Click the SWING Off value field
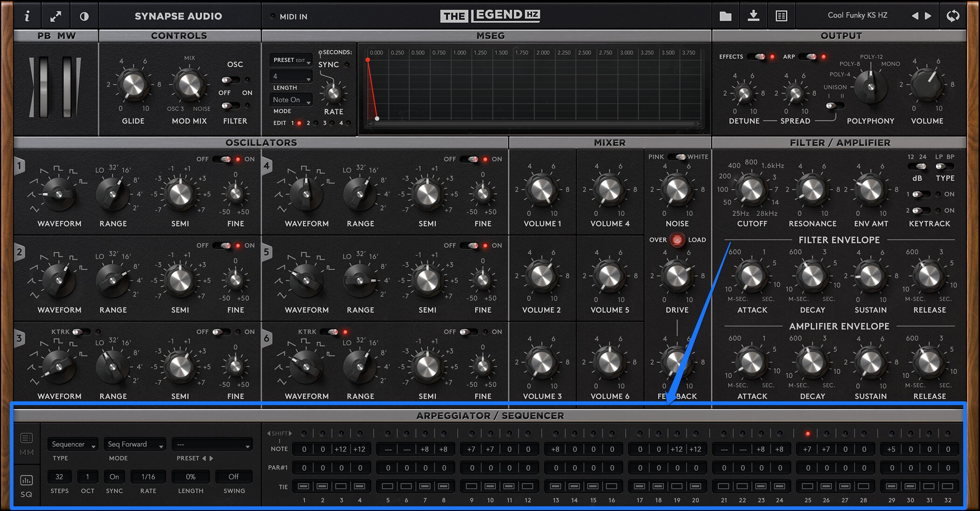The width and height of the screenshot is (980, 511). (234, 476)
